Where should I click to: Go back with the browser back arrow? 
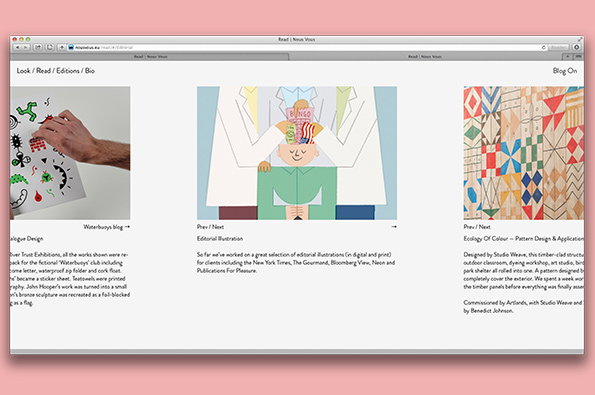click(x=17, y=47)
